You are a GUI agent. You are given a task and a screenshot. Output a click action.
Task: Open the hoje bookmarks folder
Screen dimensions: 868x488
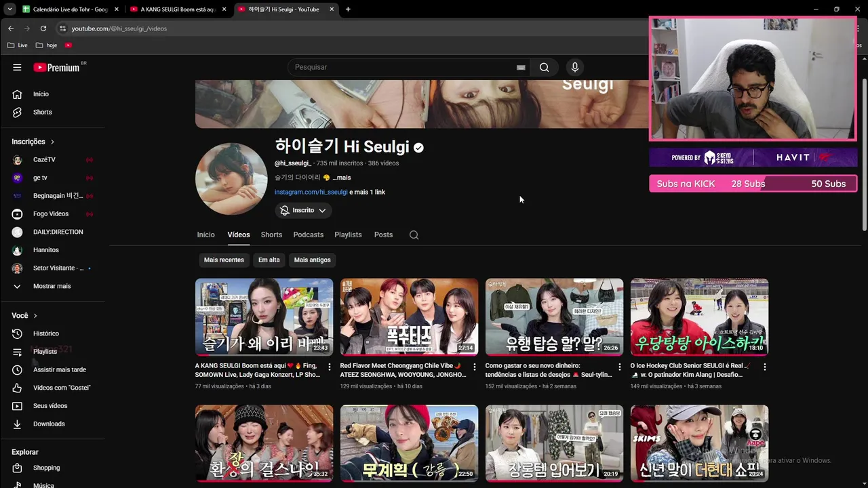point(46,45)
